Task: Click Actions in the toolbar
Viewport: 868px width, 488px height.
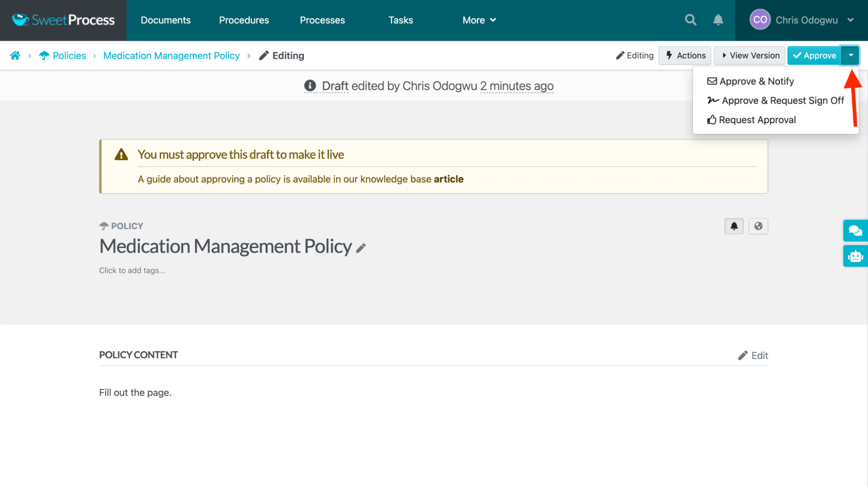Action: pyautogui.click(x=685, y=56)
